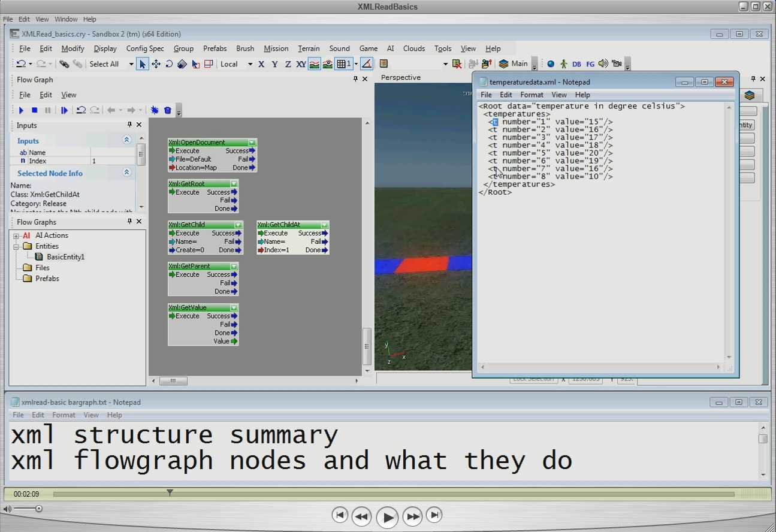Select the Move tool in Sandbox toolbar
Screen dimensions: 776x532
[156, 64]
